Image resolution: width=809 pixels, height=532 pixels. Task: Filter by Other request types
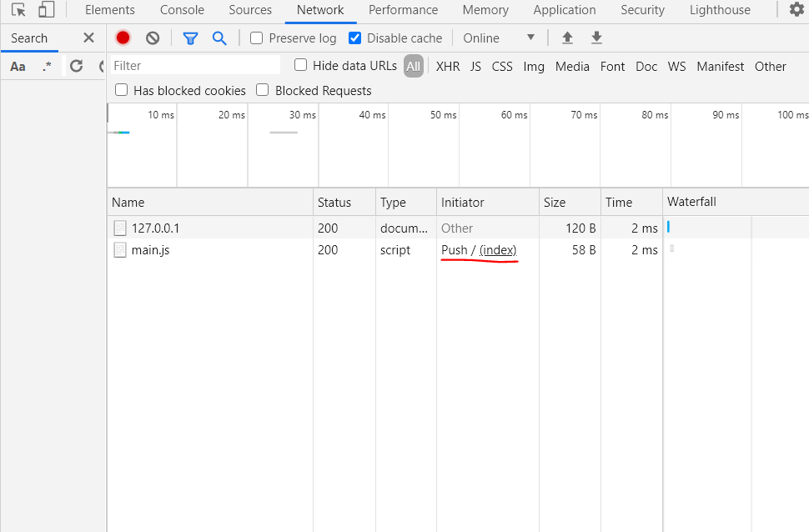(771, 67)
